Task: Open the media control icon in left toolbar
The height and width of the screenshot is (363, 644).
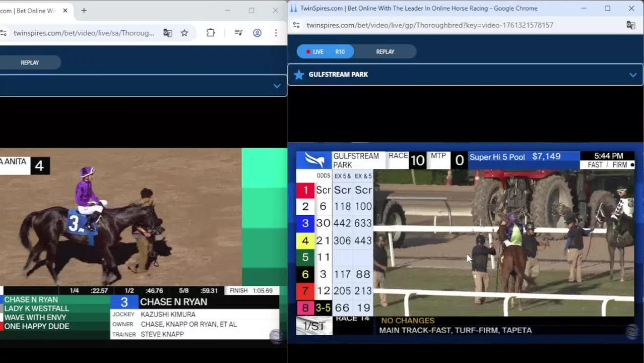Action: [239, 33]
